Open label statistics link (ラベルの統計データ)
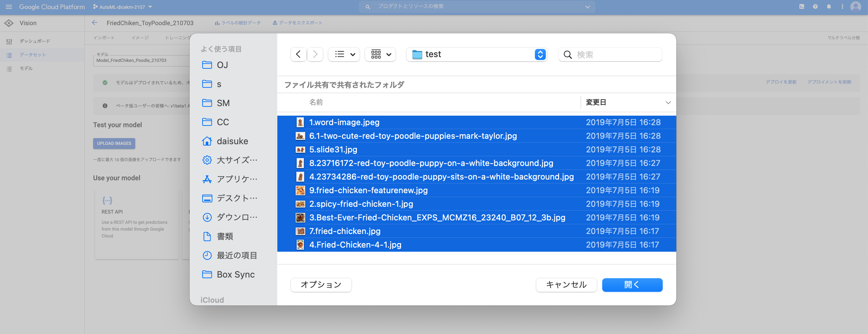Image resolution: width=868 pixels, height=334 pixels. click(x=238, y=23)
